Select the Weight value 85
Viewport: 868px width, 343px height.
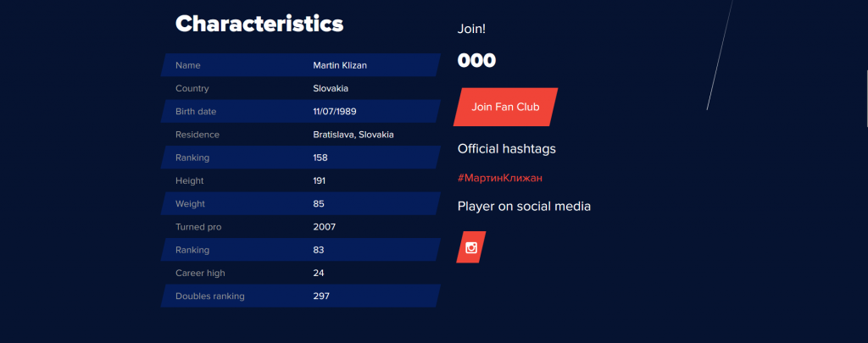tap(319, 204)
